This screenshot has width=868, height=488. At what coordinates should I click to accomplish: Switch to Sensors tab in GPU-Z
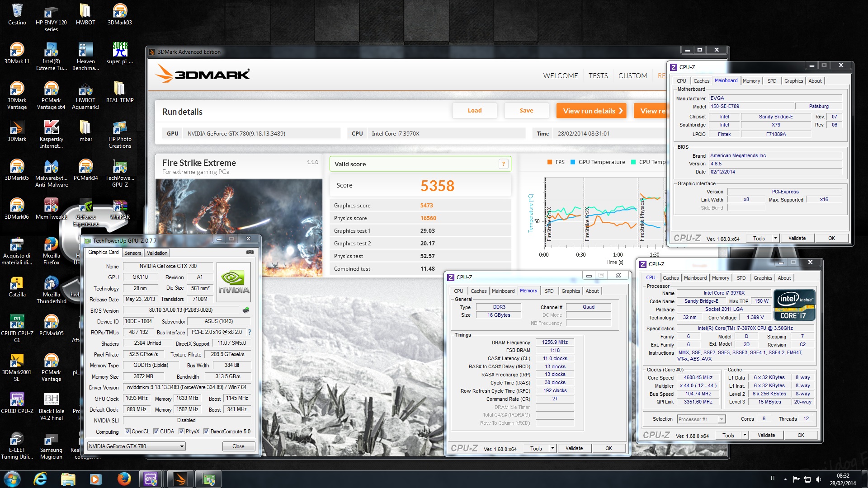point(133,253)
